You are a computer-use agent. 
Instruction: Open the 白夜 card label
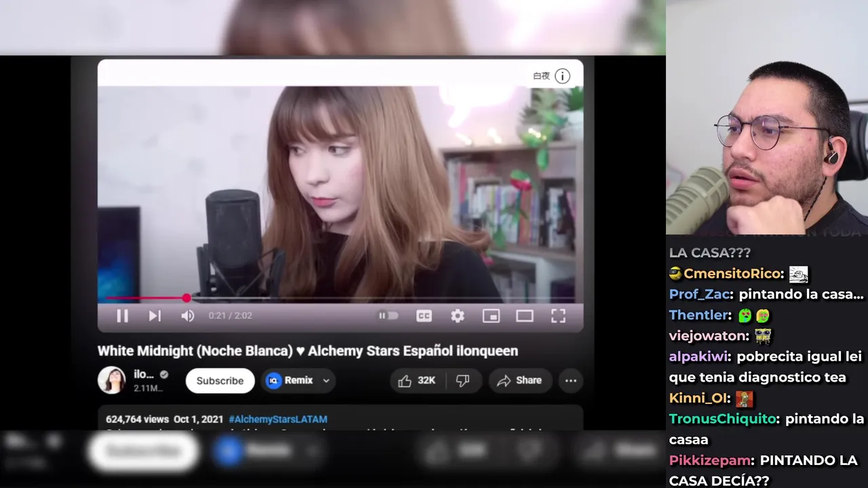pos(541,76)
